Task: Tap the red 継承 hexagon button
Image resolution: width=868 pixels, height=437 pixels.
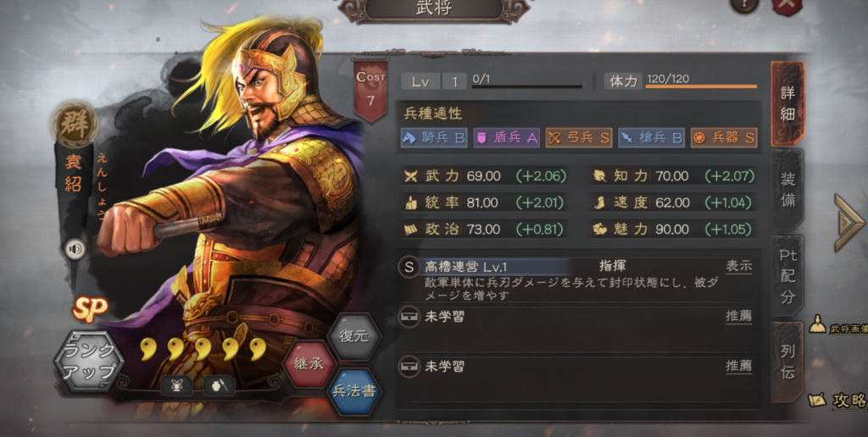Action: (309, 364)
